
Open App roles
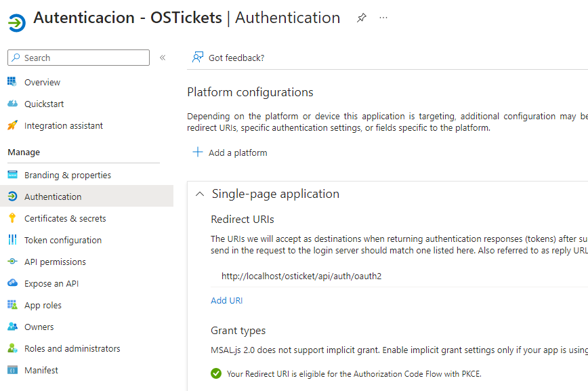tap(43, 306)
